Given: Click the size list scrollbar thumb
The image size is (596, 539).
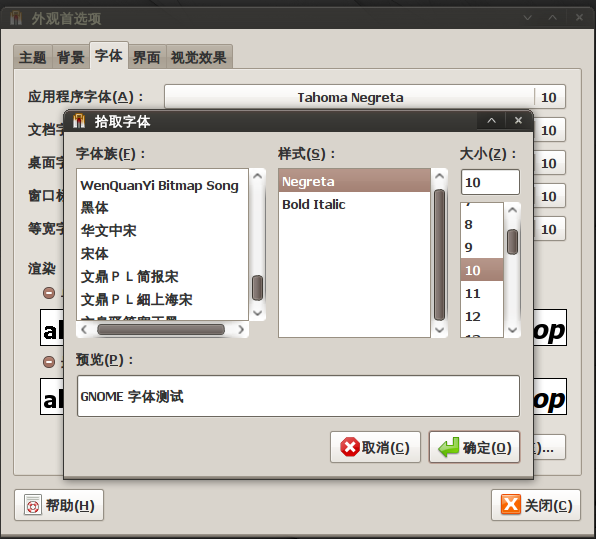Looking at the screenshot, I should point(512,242).
